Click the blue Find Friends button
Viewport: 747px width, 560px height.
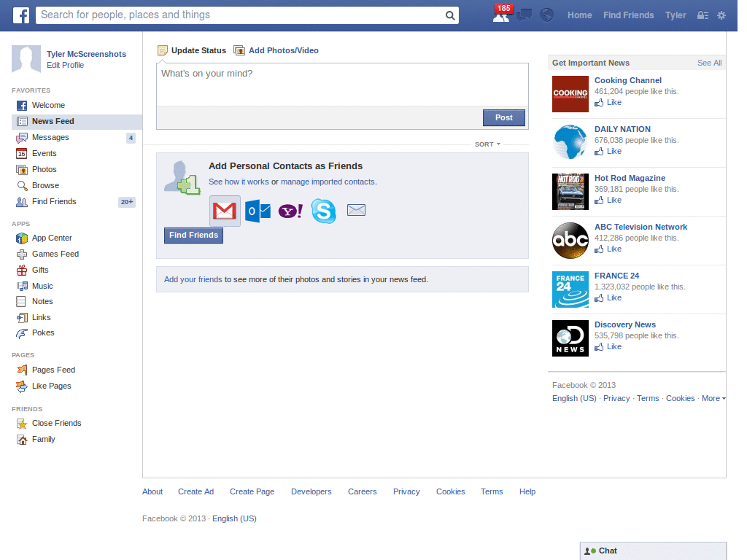pyautogui.click(x=193, y=236)
